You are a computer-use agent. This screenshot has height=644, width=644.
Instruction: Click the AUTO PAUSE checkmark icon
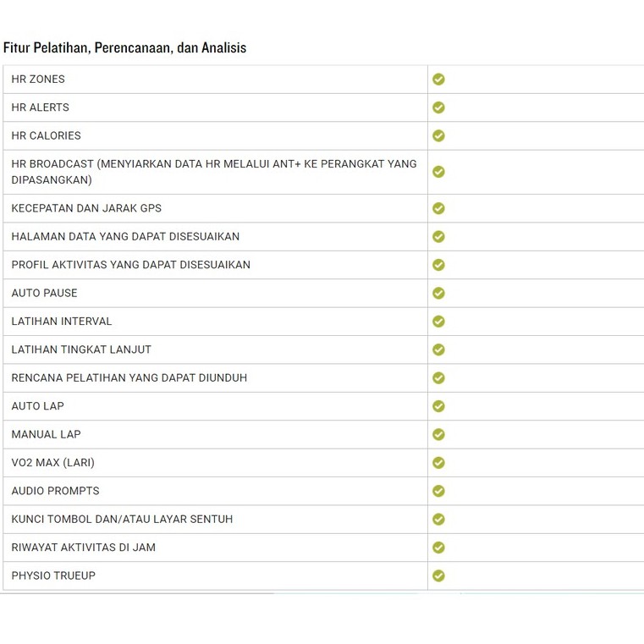tap(438, 293)
